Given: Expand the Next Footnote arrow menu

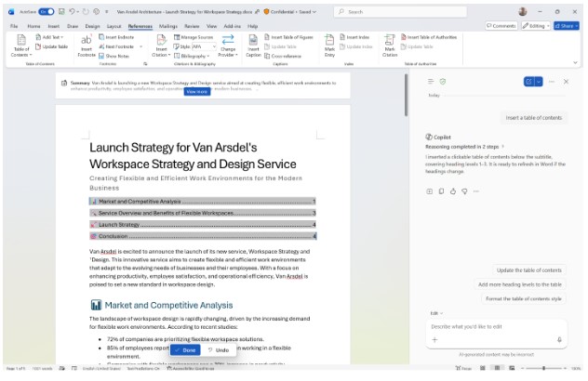Looking at the screenshot, I should click(x=141, y=46).
